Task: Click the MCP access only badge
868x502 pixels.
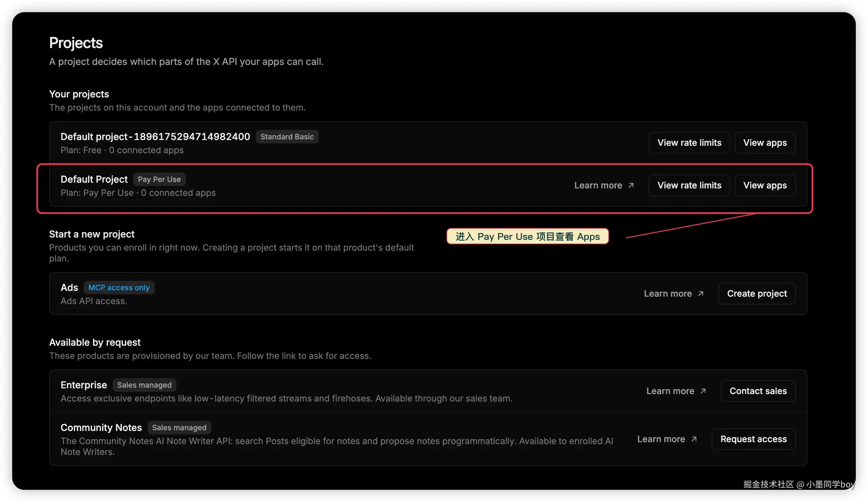Action: coord(119,288)
